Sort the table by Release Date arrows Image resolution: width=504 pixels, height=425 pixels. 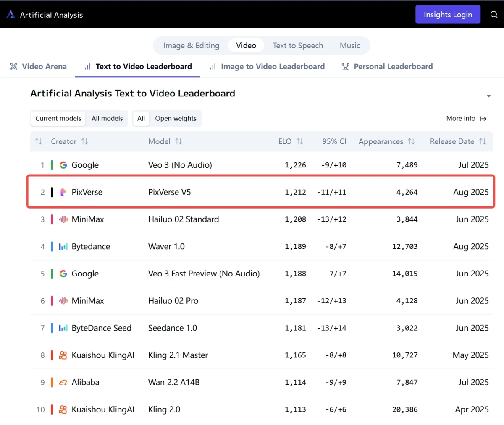point(483,141)
